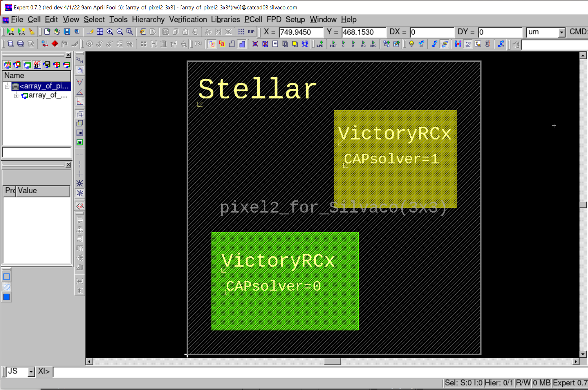
Task: Click the zoom in magnifier icon
Action: [x=110, y=32]
